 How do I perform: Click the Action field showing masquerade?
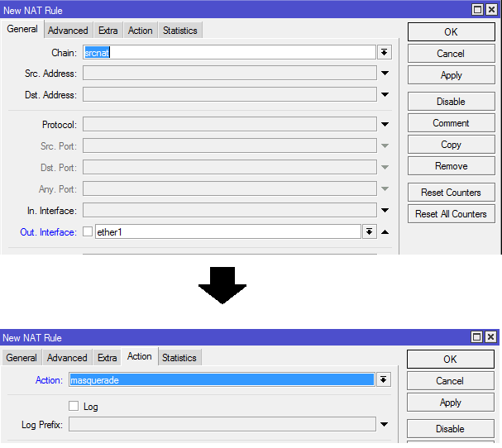point(222,380)
